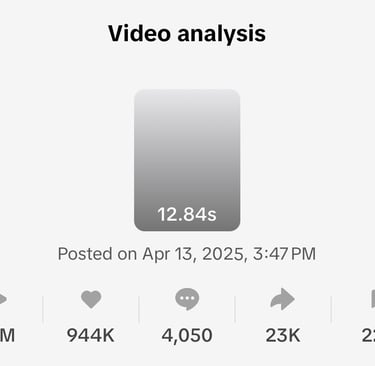This screenshot has height=366, width=375.
Task: Tap the comment bubble icon
Action: coord(187,299)
